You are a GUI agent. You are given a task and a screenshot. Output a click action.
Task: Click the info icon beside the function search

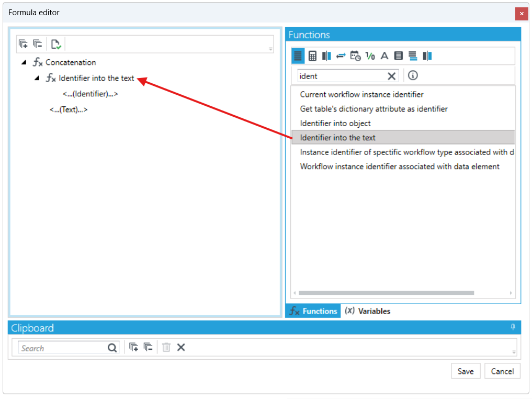coord(413,75)
